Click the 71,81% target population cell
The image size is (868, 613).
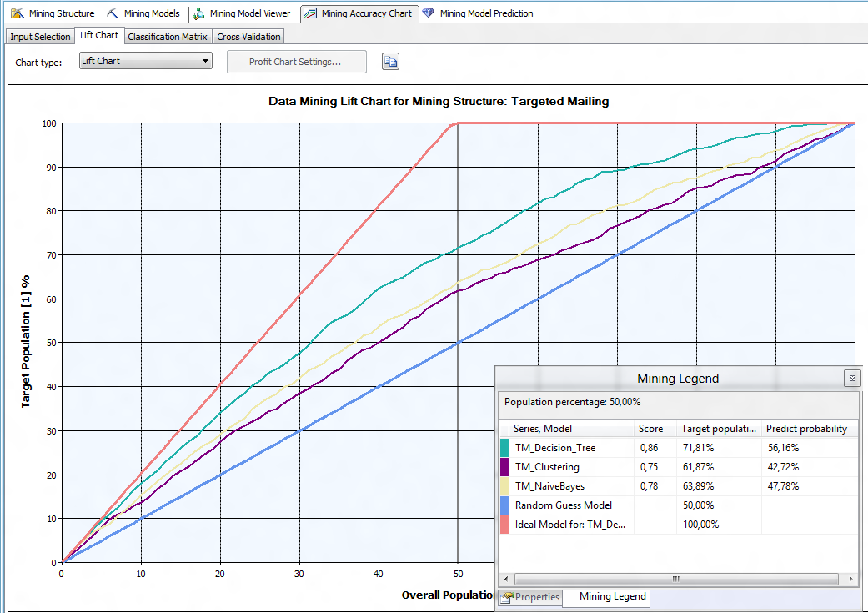coord(698,447)
